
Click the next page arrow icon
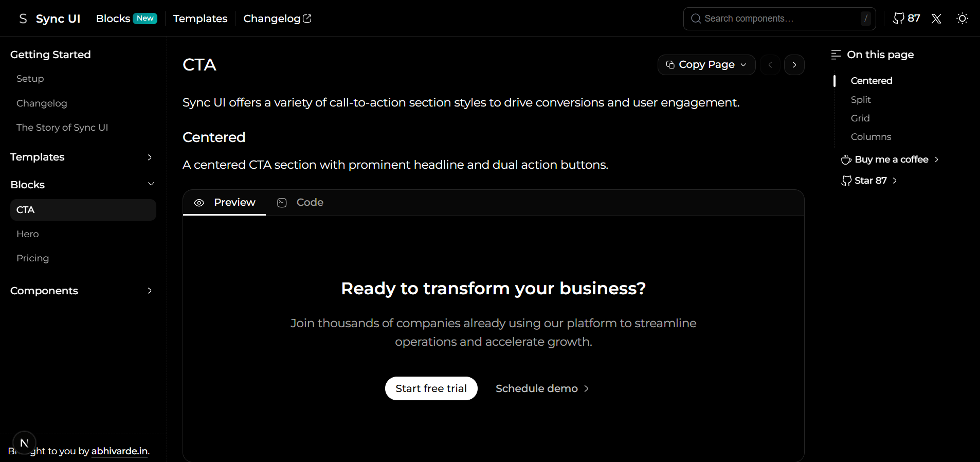794,65
